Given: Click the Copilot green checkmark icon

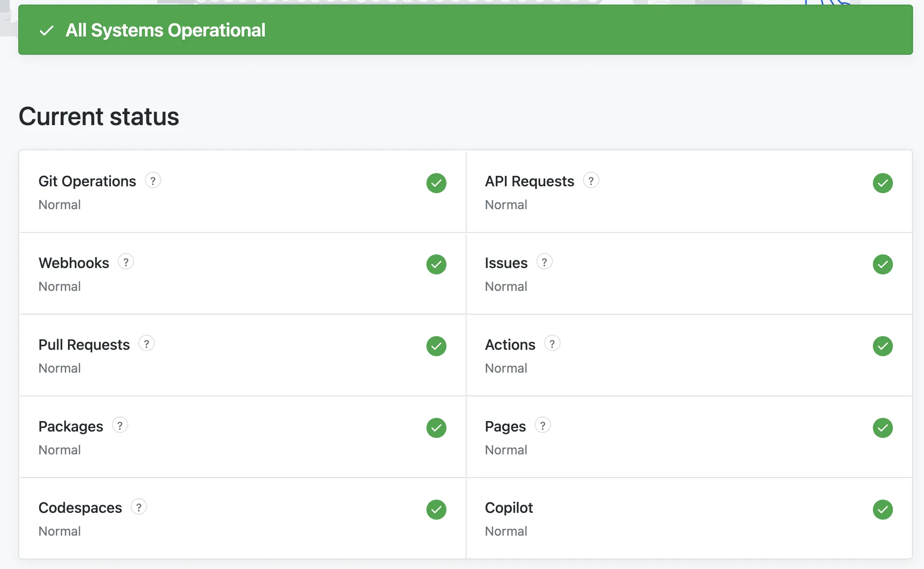Looking at the screenshot, I should point(883,510).
